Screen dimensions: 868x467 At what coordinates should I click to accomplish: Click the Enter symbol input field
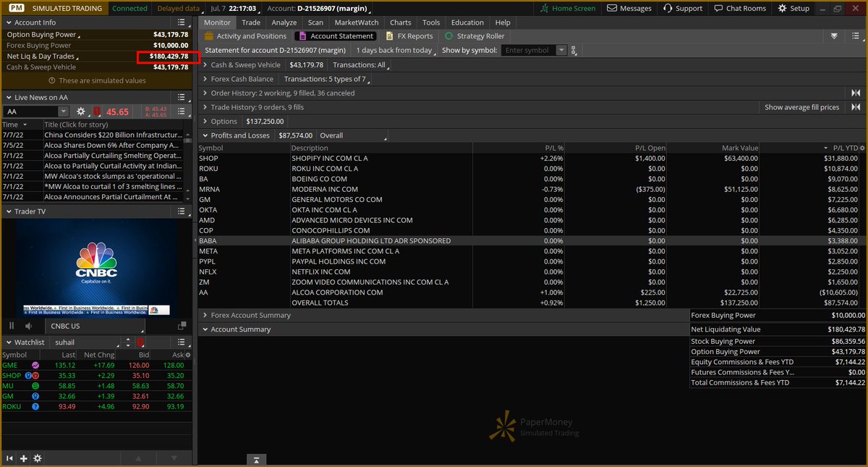[x=529, y=51]
